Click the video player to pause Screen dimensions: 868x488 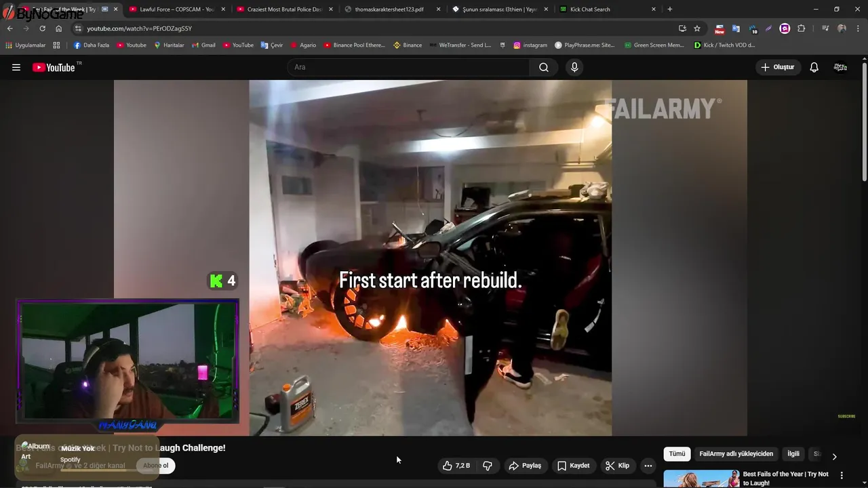tap(431, 258)
